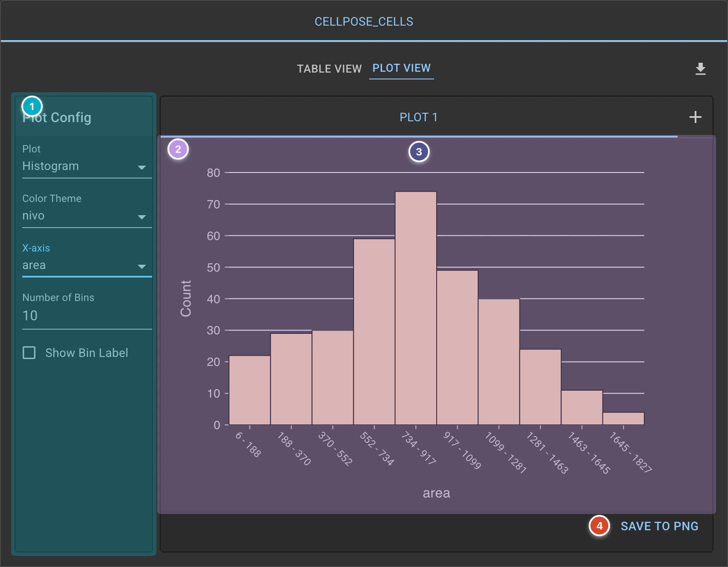This screenshot has width=728, height=567.
Task: Click the histogram bar for 370 - 552
Action: [333, 377]
